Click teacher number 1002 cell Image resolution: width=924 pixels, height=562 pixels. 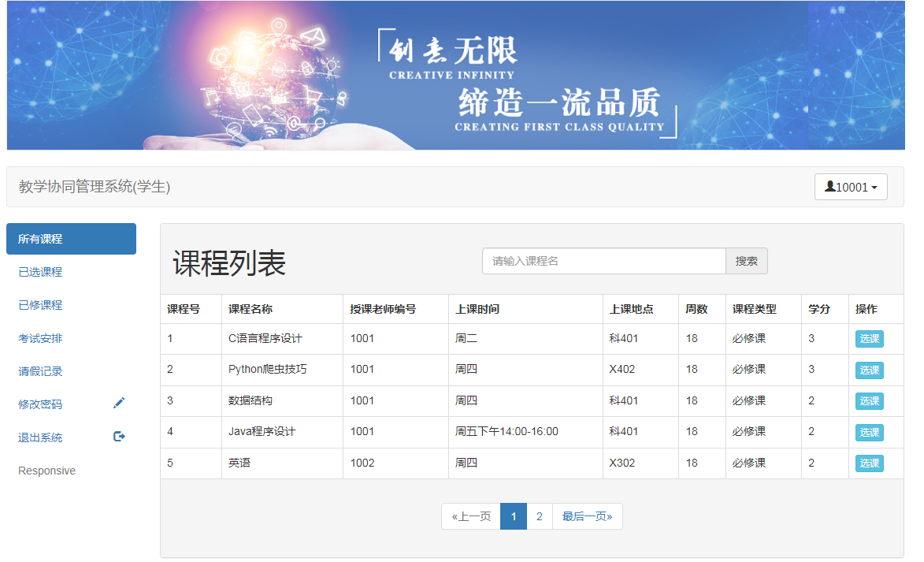click(362, 463)
